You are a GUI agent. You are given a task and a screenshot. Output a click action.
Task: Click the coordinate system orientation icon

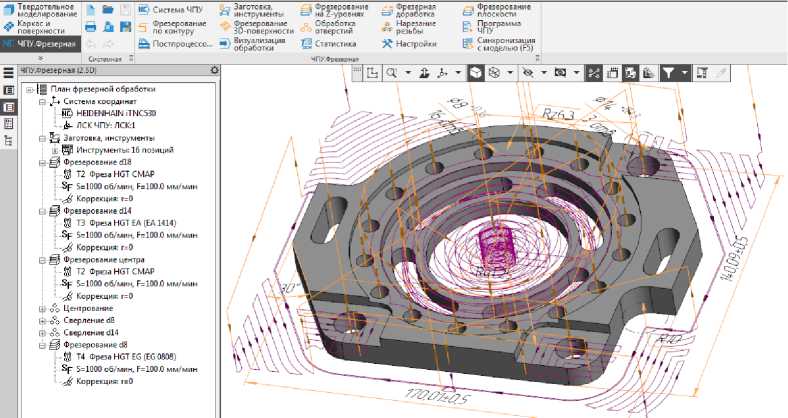pyautogui.click(x=442, y=73)
